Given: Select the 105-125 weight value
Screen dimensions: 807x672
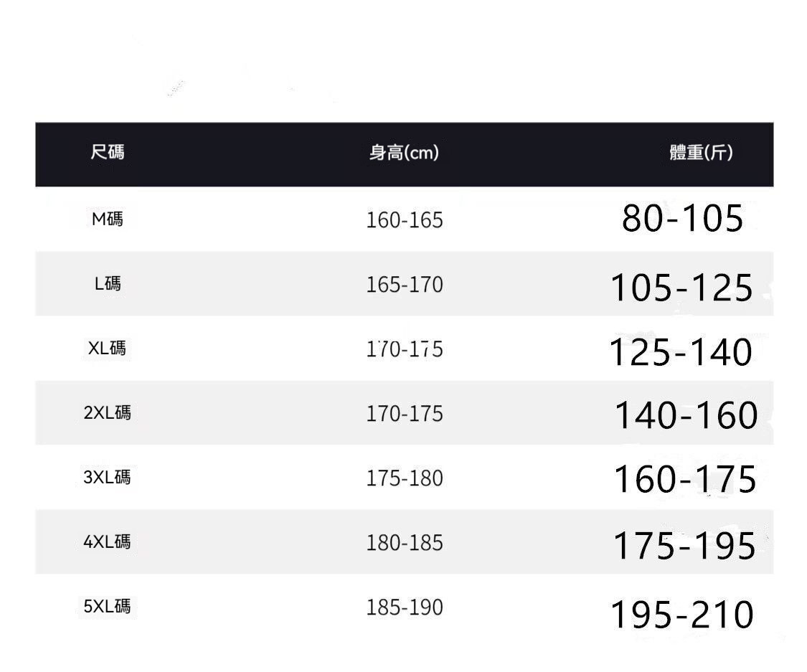Looking at the screenshot, I should pos(681,288).
